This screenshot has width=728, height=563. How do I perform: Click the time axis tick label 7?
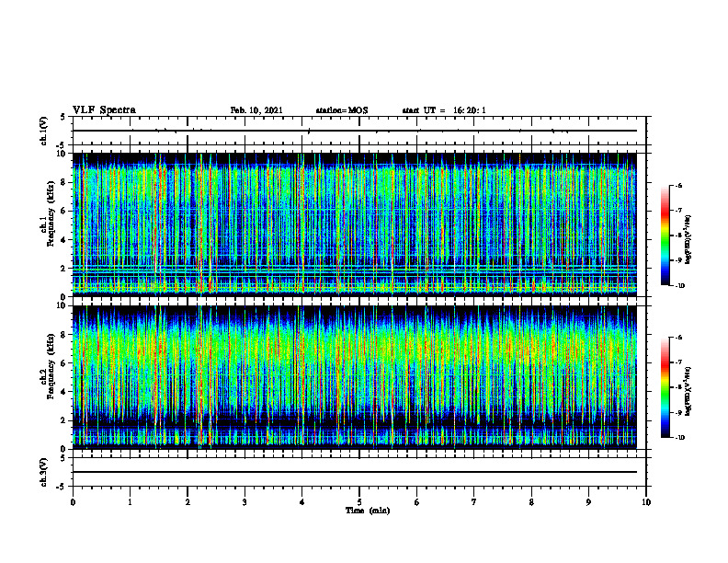click(x=474, y=502)
